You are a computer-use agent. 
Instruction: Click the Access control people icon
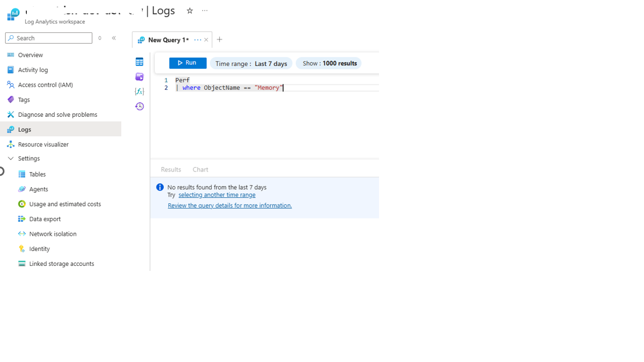coord(11,85)
